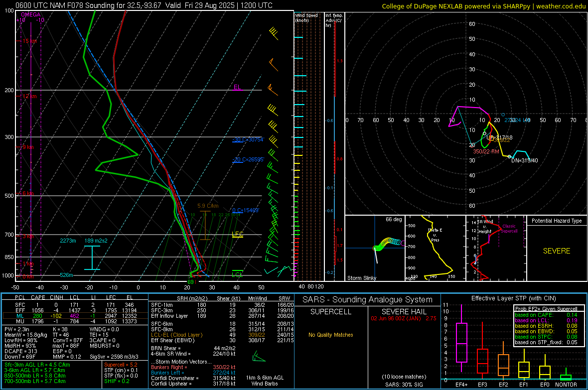Click the "5.9 C/km" lapse rate label
588x390 pixels.
pos(208,206)
